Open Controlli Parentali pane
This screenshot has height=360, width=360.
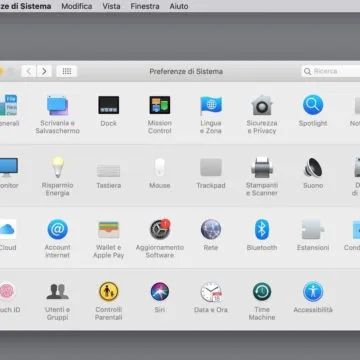[x=109, y=301]
